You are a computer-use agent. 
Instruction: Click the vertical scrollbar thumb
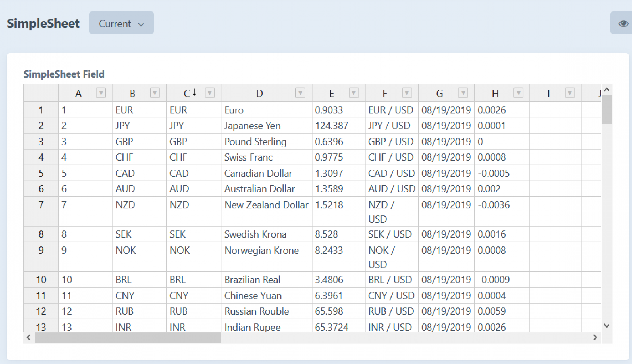pos(607,109)
